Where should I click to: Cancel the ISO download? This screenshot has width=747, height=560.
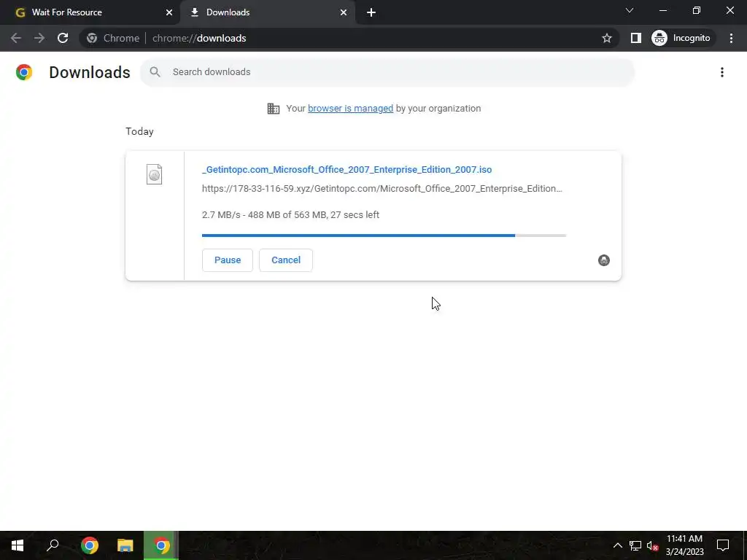click(x=286, y=260)
